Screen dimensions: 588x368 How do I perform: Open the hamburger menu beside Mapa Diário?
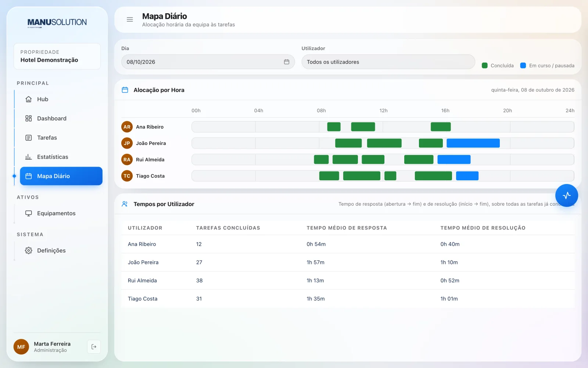click(x=130, y=20)
